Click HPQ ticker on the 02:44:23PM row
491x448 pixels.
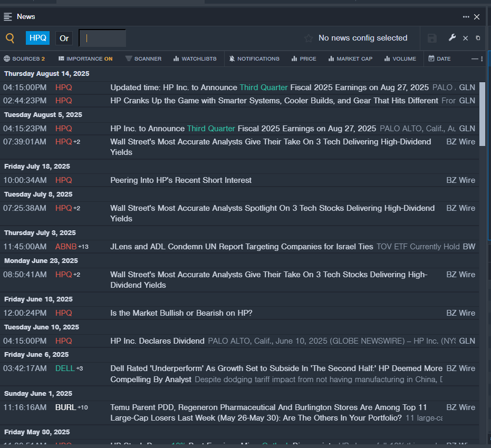(64, 101)
